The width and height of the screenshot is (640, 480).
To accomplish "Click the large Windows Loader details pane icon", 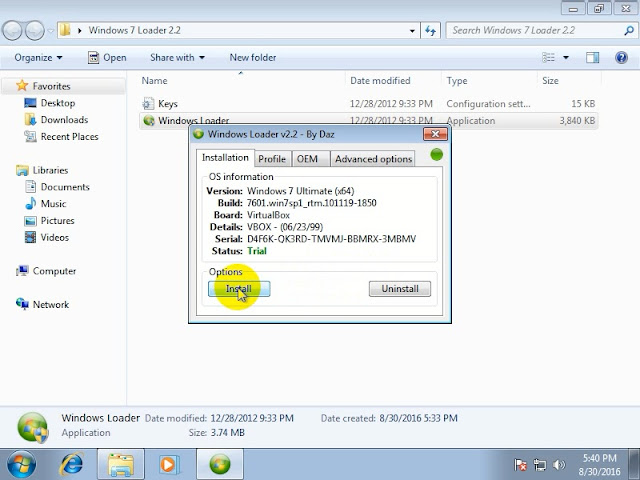I will (33, 428).
